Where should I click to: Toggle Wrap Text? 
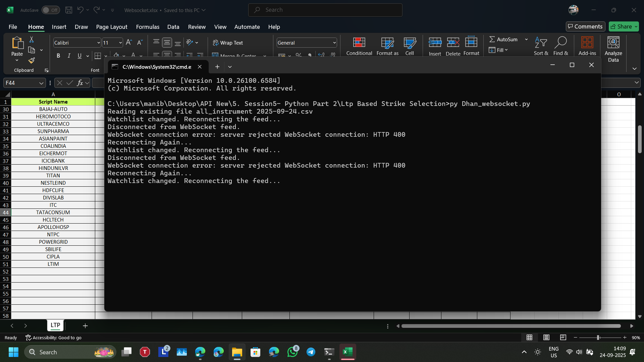[228, 43]
